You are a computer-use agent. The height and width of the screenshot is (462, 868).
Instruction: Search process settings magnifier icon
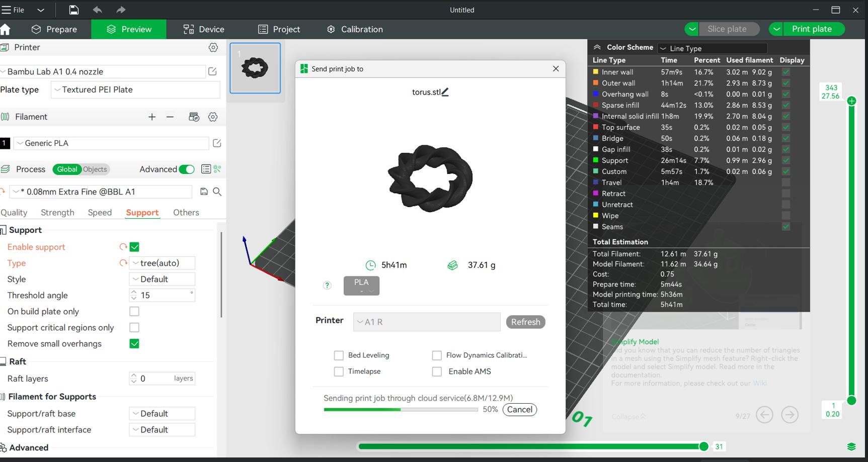point(217,192)
